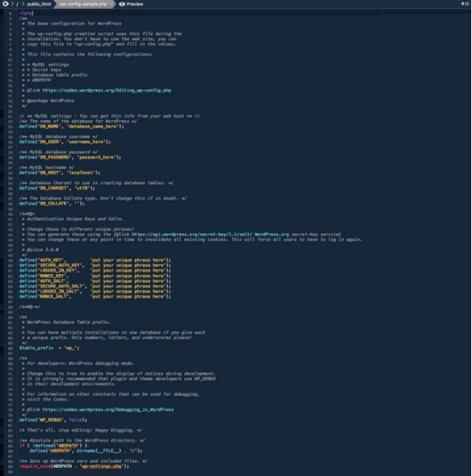Click the $table_prefix variable line
The image size is (472, 476).
(49, 348)
